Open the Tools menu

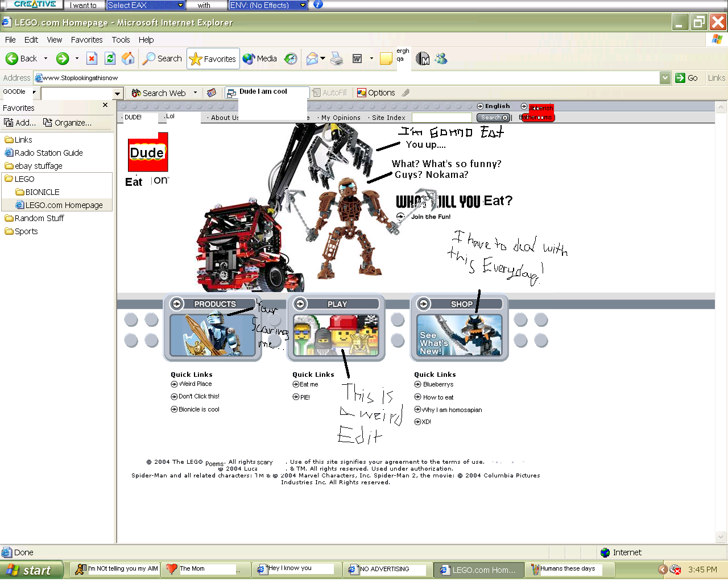[x=121, y=40]
